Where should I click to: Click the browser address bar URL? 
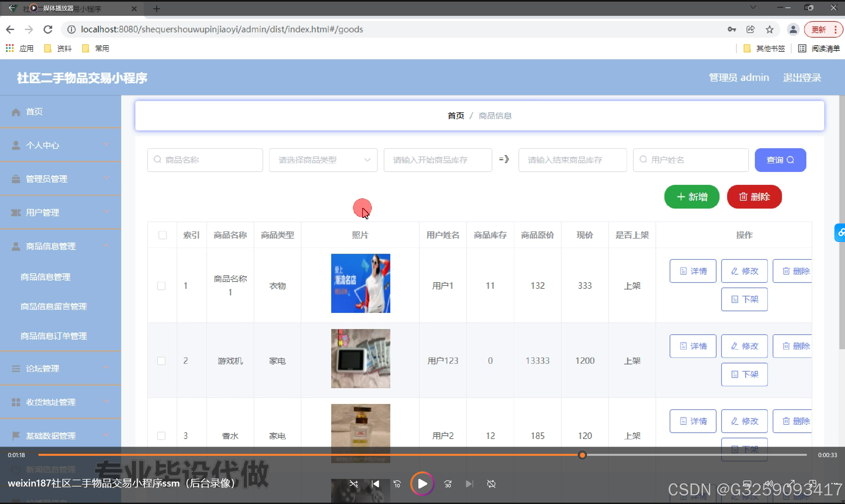(222, 30)
